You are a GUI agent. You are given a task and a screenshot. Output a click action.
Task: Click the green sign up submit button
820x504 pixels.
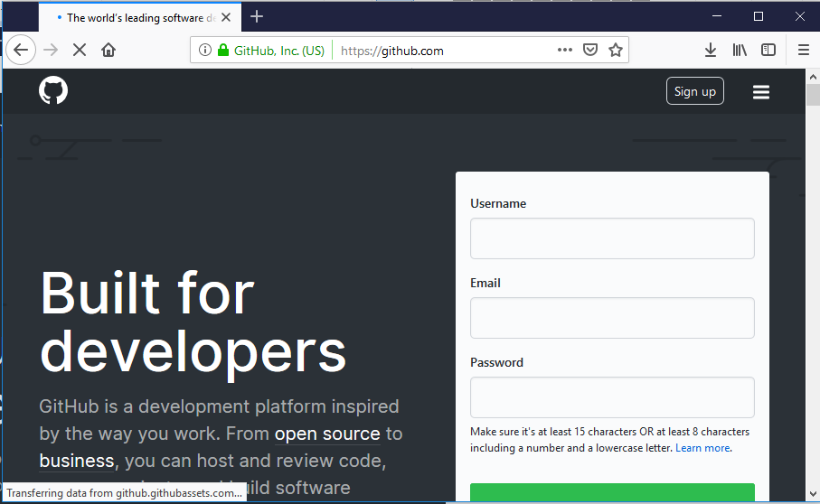(x=612, y=493)
